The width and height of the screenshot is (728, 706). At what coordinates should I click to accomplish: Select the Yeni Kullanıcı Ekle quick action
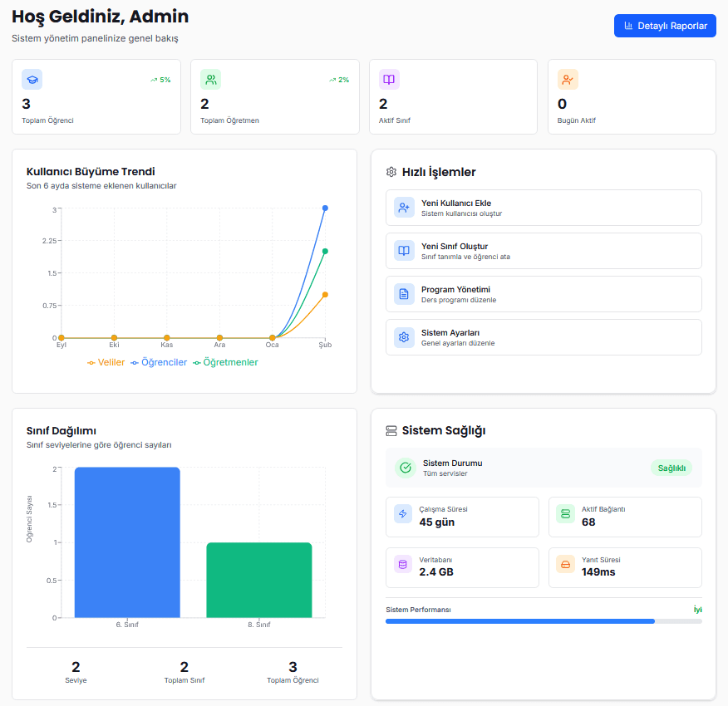pyautogui.click(x=543, y=207)
